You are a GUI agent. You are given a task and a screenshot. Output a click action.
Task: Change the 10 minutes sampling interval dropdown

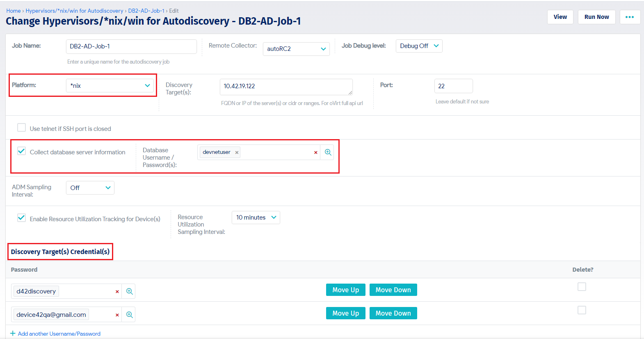pyautogui.click(x=256, y=218)
